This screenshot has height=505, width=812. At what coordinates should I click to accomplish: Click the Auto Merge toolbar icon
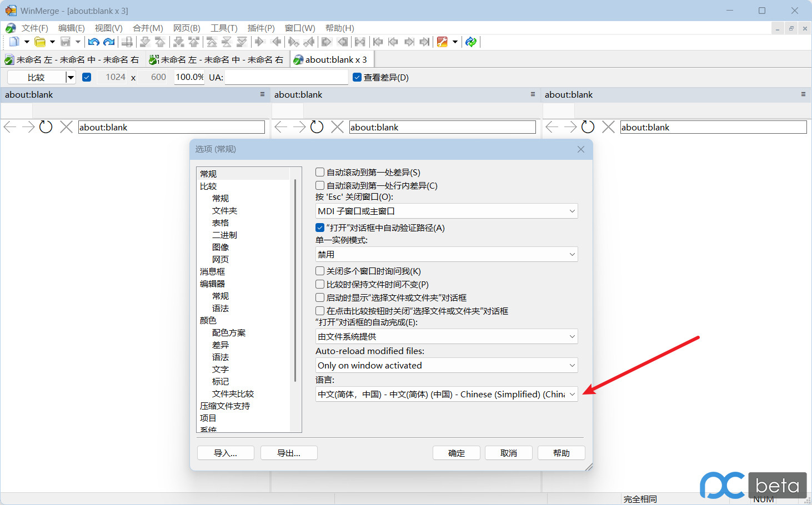pos(360,42)
